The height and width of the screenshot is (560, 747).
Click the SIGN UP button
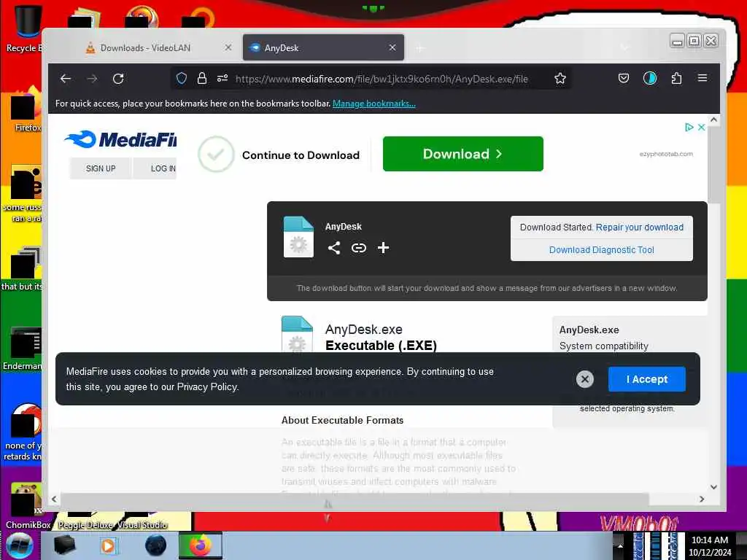point(101,168)
